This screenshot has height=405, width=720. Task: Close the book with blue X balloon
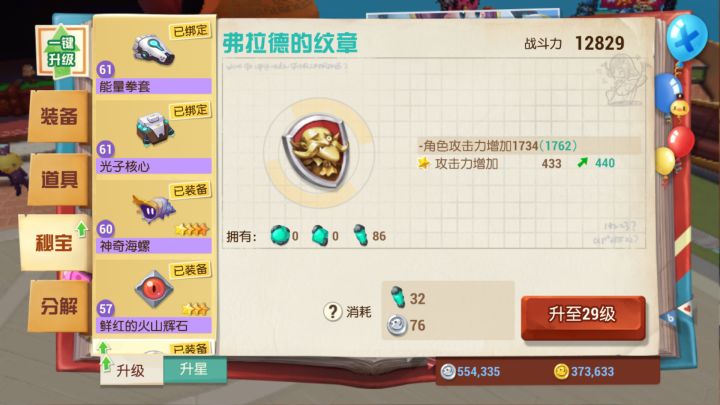[687, 39]
